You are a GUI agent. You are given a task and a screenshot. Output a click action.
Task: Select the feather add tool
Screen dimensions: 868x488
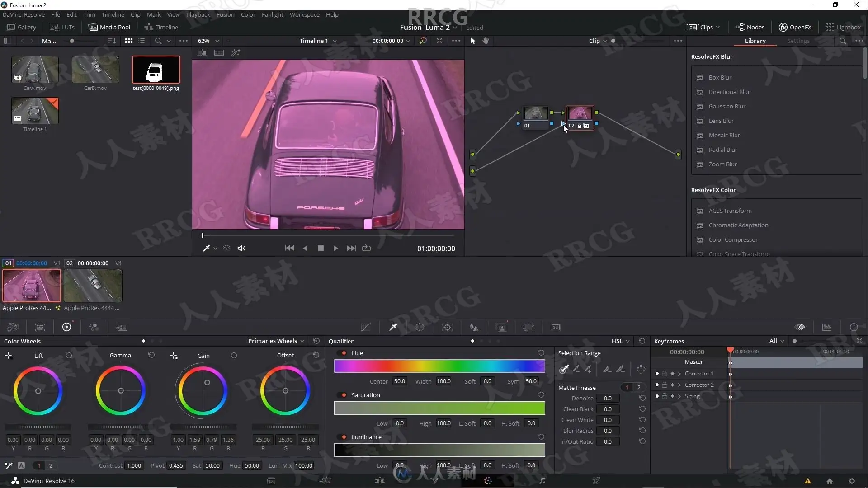[x=620, y=369]
